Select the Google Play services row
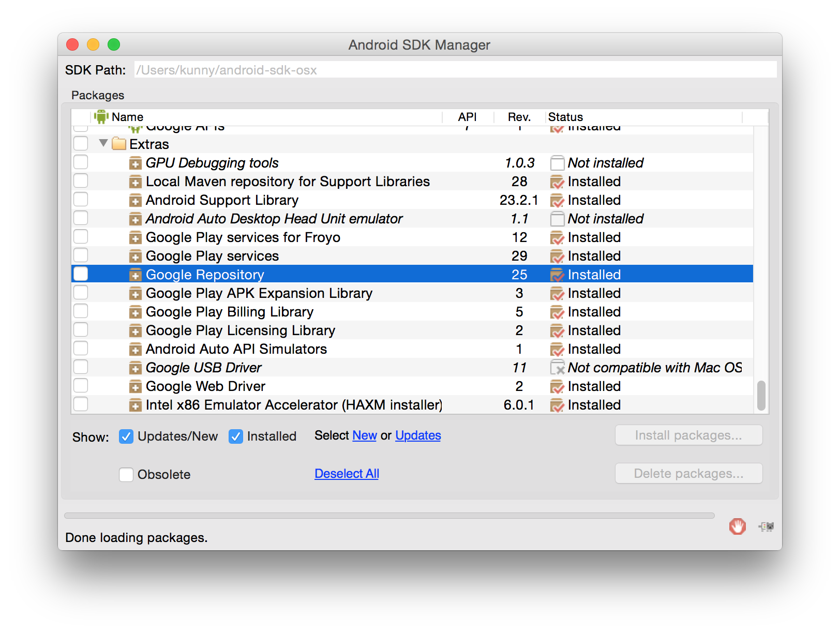The height and width of the screenshot is (633, 840). (x=412, y=256)
